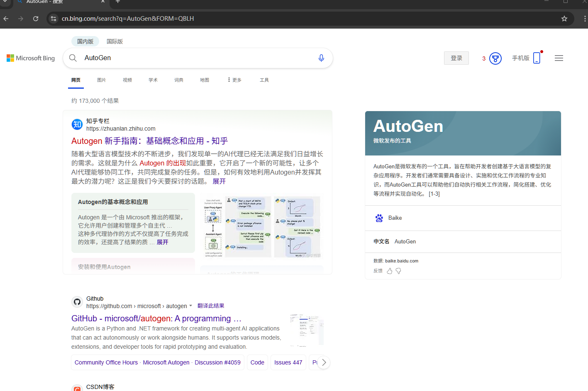588x391 pixels.
Task: Click the Autogen的基本概念和应用 card heading
Action: tap(113, 202)
